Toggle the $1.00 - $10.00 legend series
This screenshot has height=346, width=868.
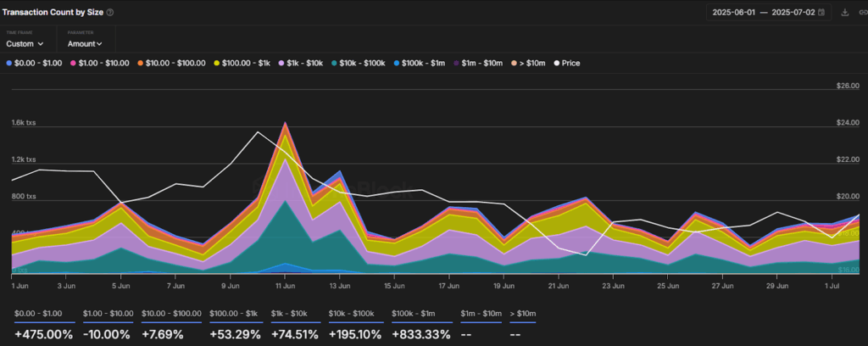click(x=100, y=63)
